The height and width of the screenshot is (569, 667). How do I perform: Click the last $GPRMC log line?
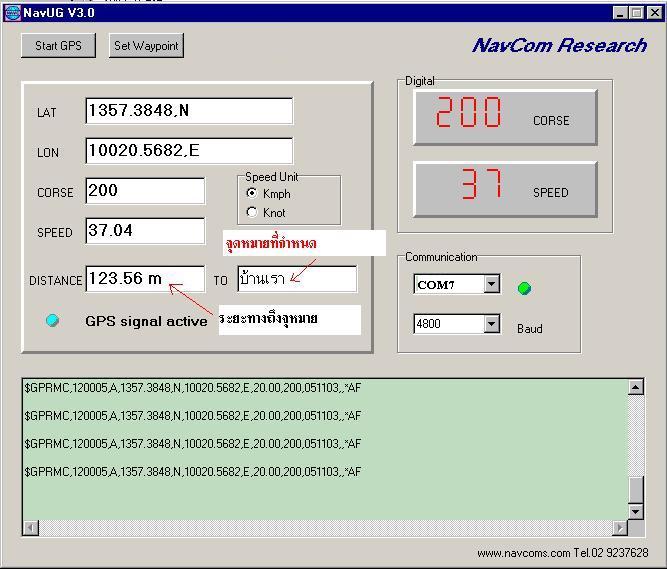(193, 472)
